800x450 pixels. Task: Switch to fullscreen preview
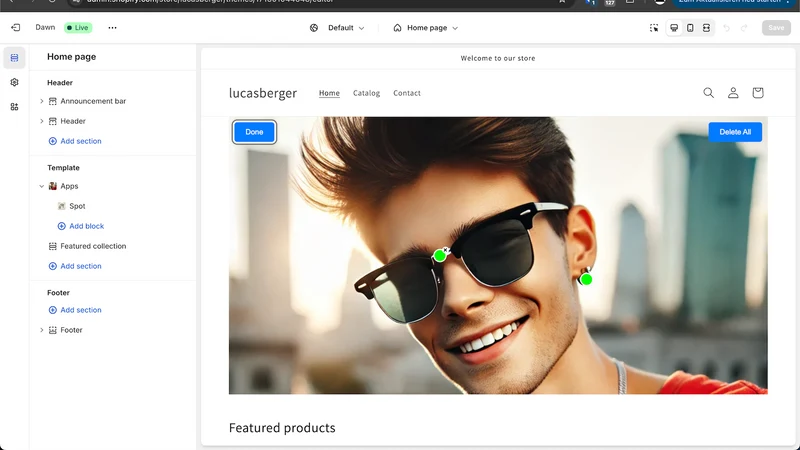706,28
